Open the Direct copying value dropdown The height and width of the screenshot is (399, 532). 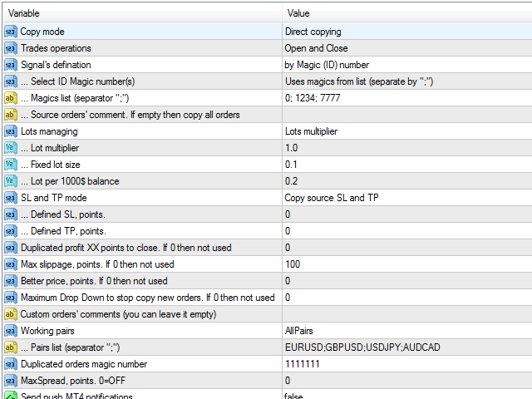click(406, 32)
